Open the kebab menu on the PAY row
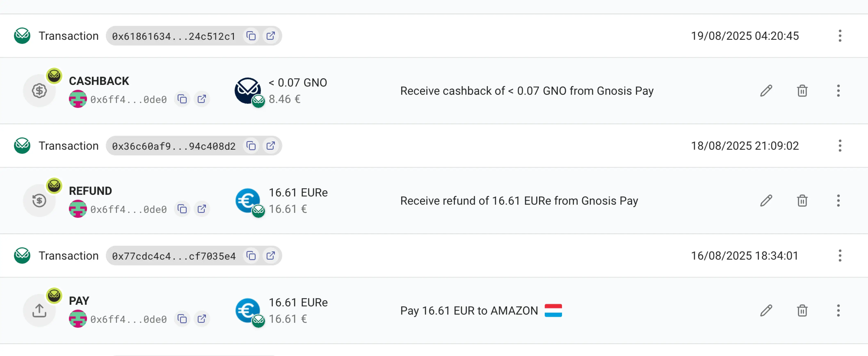868x356 pixels. [839, 310]
